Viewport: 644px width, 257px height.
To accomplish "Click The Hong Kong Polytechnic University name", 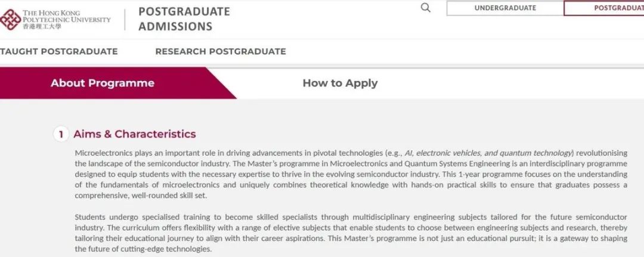I will click(67, 17).
